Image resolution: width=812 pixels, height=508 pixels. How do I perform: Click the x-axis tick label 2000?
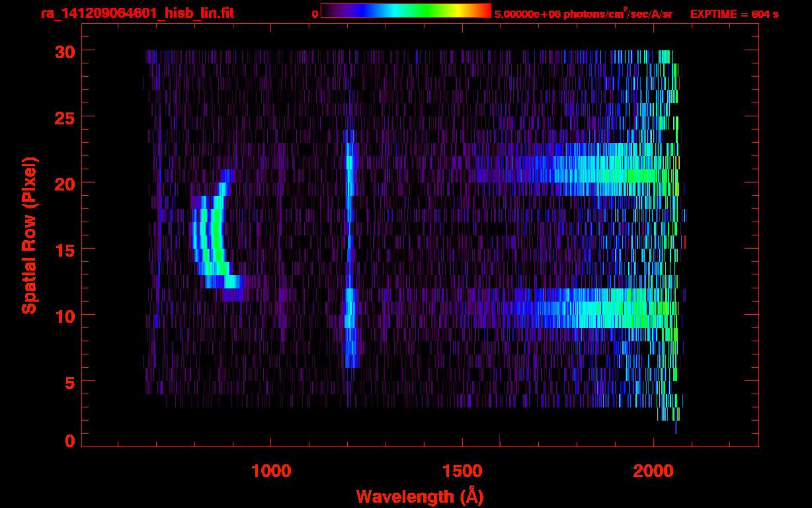[x=653, y=470]
